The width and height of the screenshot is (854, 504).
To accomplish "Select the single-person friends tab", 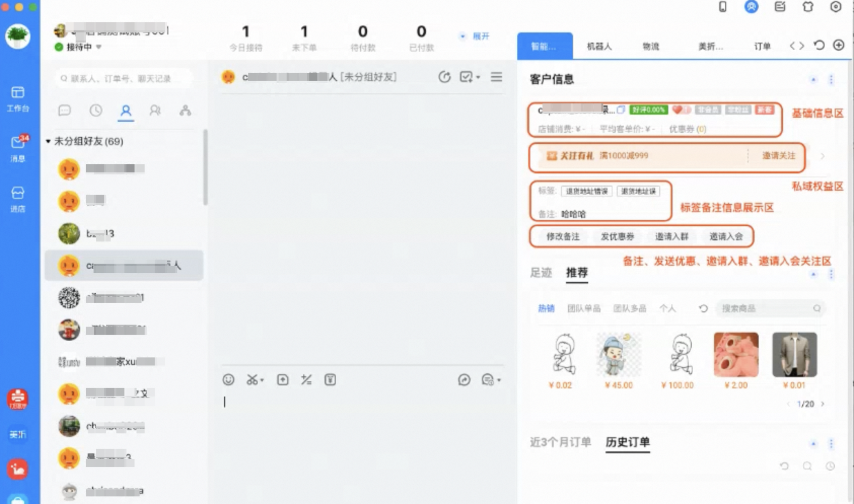I will [x=126, y=111].
